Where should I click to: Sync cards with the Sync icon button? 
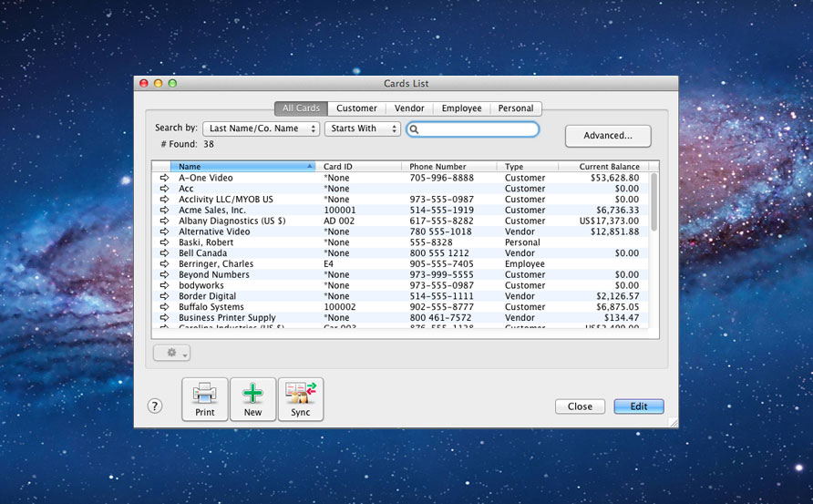click(x=301, y=399)
